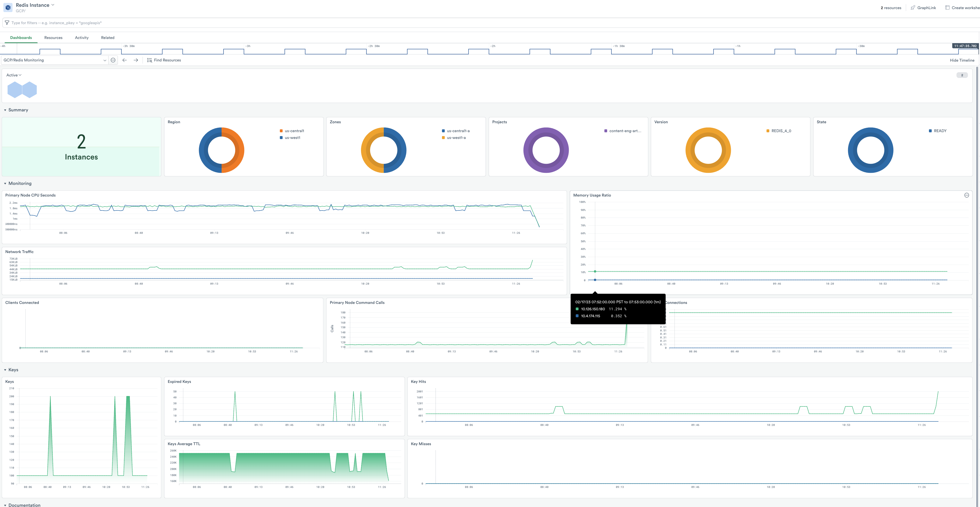Select the first resource hexagon
The width and height of the screenshot is (980, 507).
point(15,90)
